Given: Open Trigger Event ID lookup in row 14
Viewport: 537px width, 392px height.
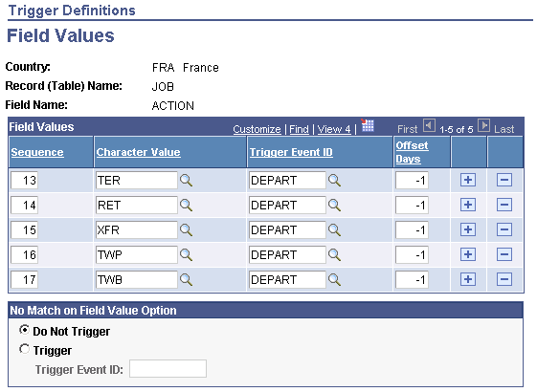Looking at the screenshot, I should [334, 205].
